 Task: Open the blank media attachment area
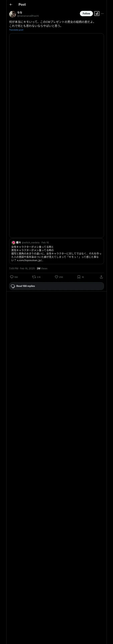56,135
